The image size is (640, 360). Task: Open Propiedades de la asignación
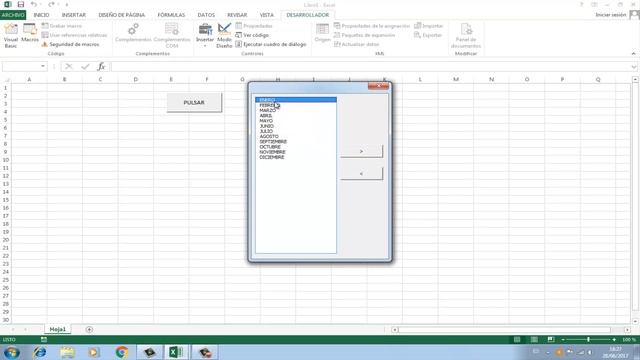(372, 26)
